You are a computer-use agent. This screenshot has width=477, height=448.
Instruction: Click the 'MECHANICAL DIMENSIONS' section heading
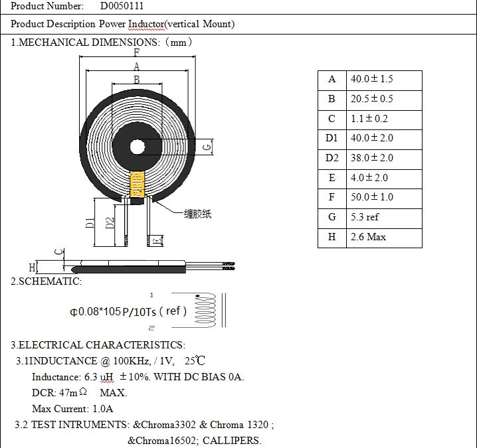coord(102,42)
